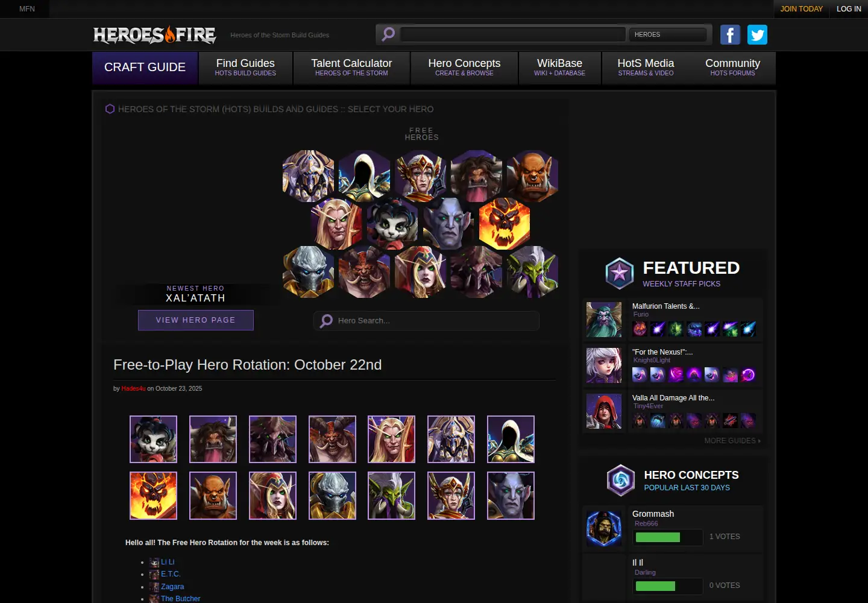Click the JOIN TODAY link
Screen dimensions: 868x603
pyautogui.click(x=801, y=9)
